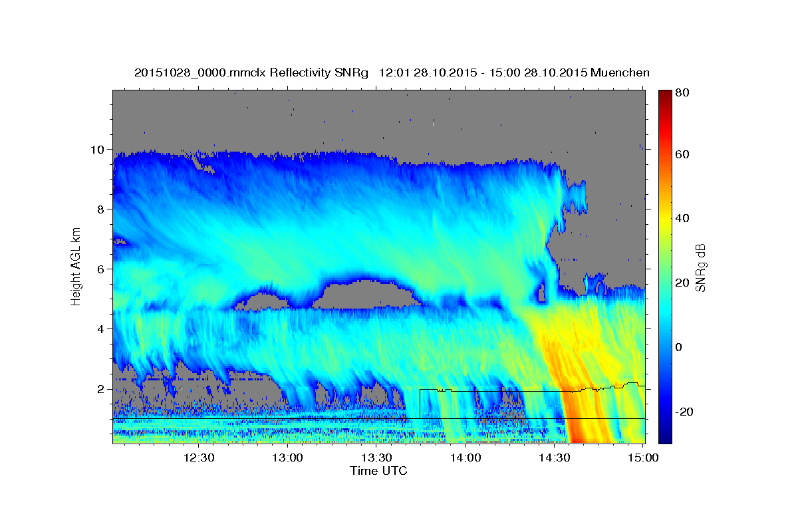
Task: Click the plot title text
Action: pos(392,72)
